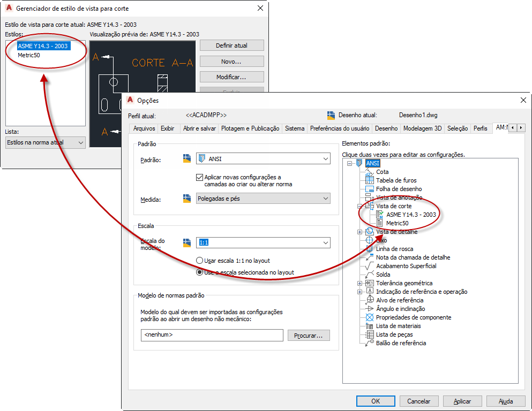
Task: Open the Medida Polegadas e pés dropdown
Action: pos(263,198)
